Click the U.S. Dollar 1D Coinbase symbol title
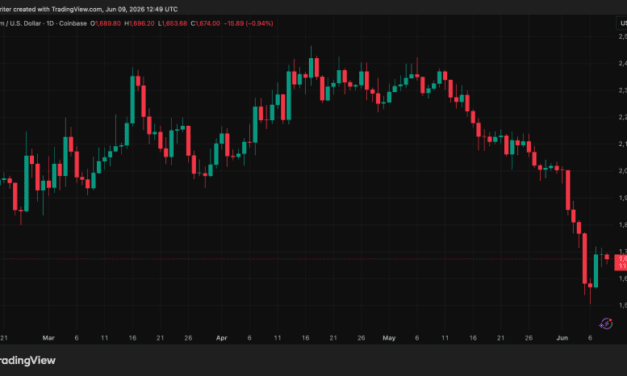 click(x=43, y=24)
